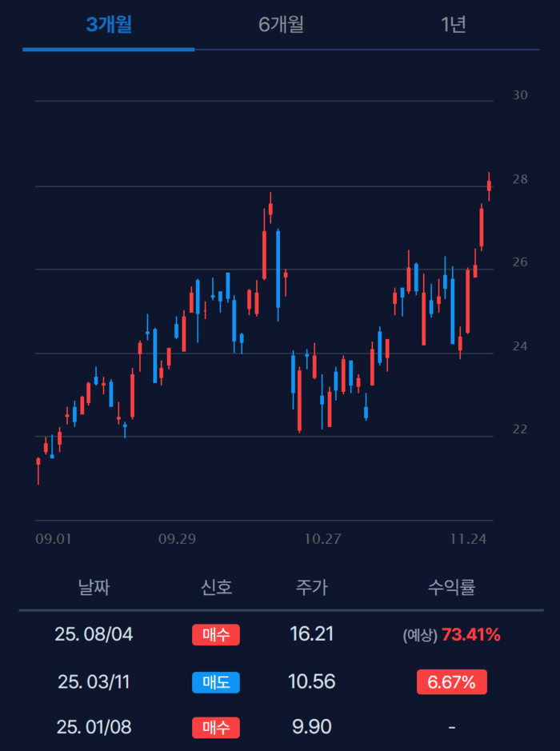Click the 수익률 column header
Screen dimensions: 560x751
[x=451, y=588]
